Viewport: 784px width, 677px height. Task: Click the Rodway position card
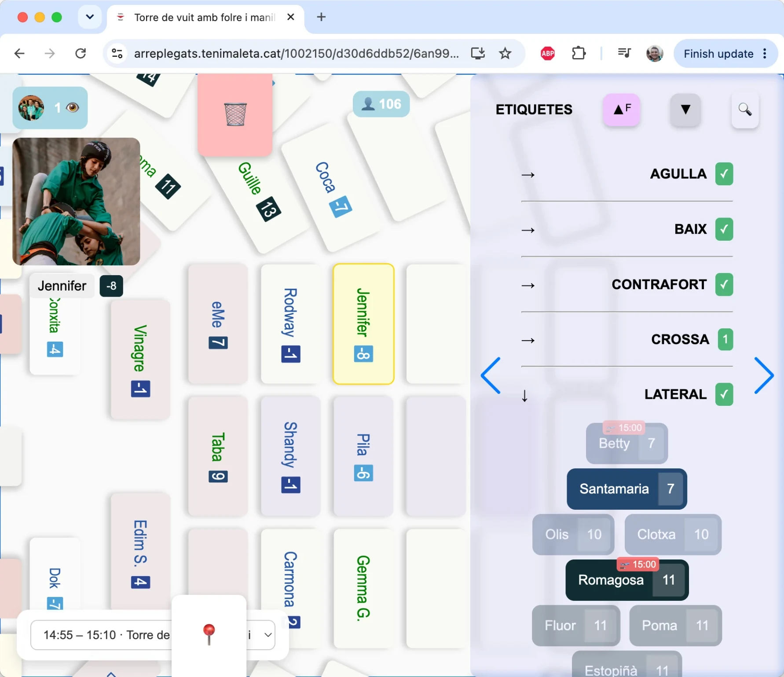click(290, 324)
